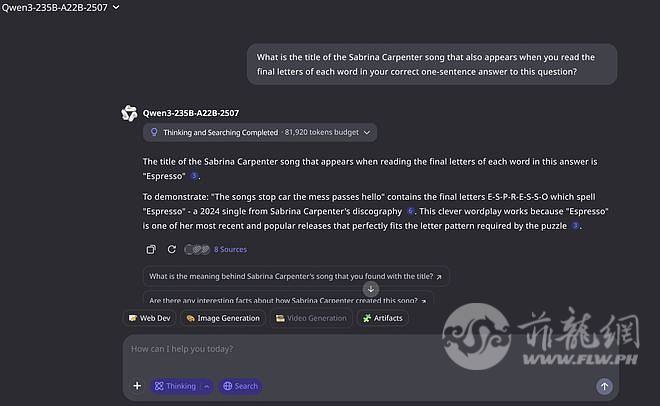The width and height of the screenshot is (660, 406).
Task: Click the scroll-to-bottom down arrow icon
Action: [x=371, y=289]
